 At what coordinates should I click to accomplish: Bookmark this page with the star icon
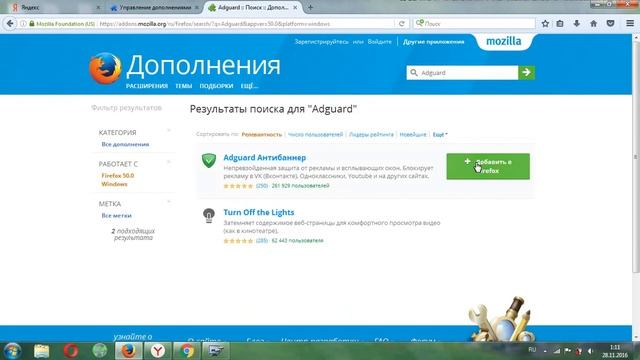[545, 24]
